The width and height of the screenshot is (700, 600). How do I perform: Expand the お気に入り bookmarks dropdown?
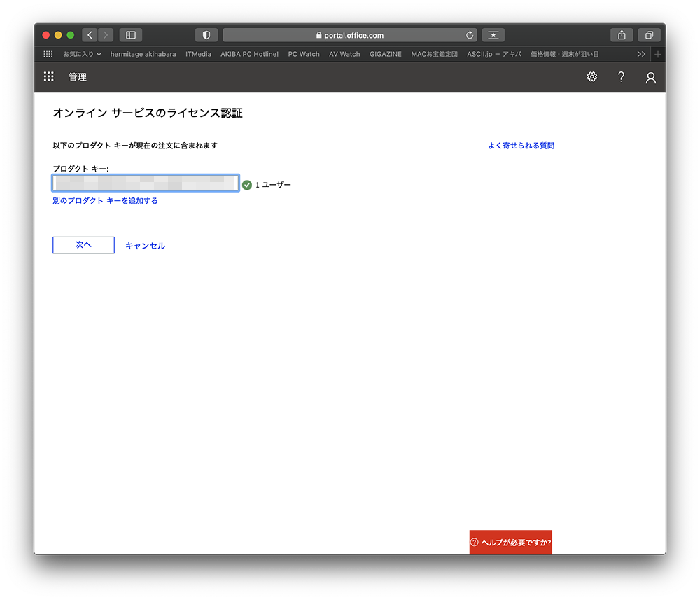82,54
